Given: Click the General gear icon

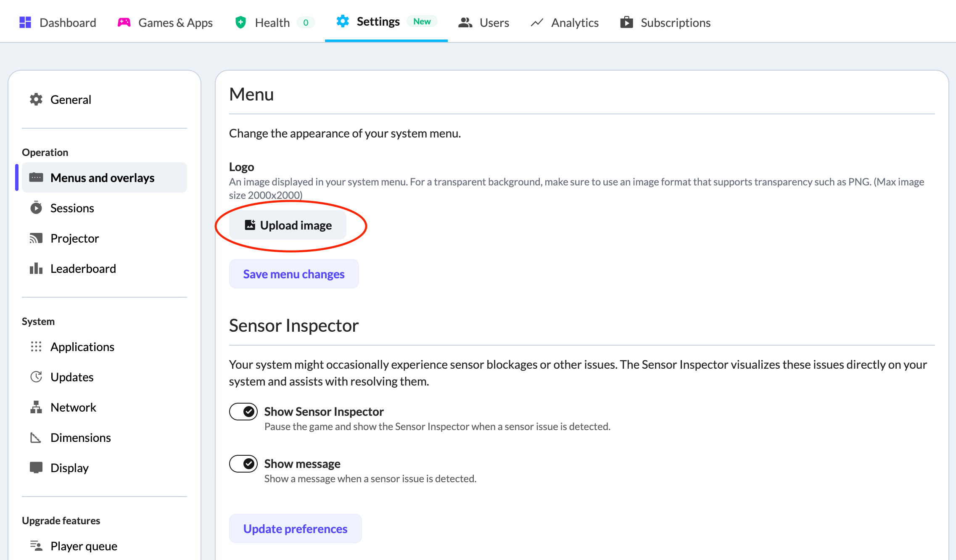Looking at the screenshot, I should pos(36,100).
